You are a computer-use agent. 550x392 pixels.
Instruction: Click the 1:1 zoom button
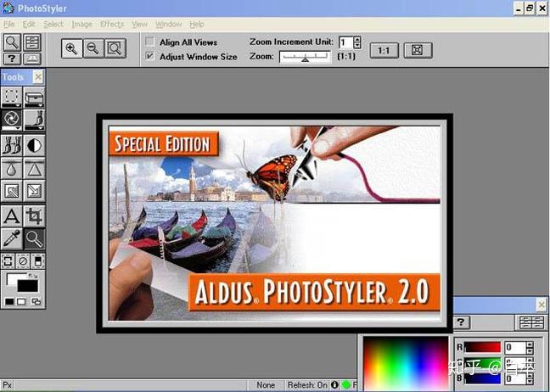(384, 51)
